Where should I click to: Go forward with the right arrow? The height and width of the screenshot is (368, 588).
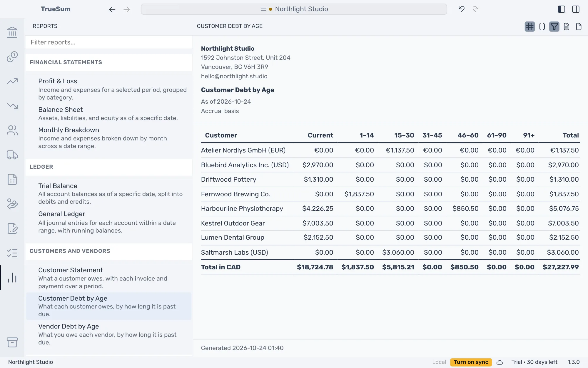click(127, 9)
